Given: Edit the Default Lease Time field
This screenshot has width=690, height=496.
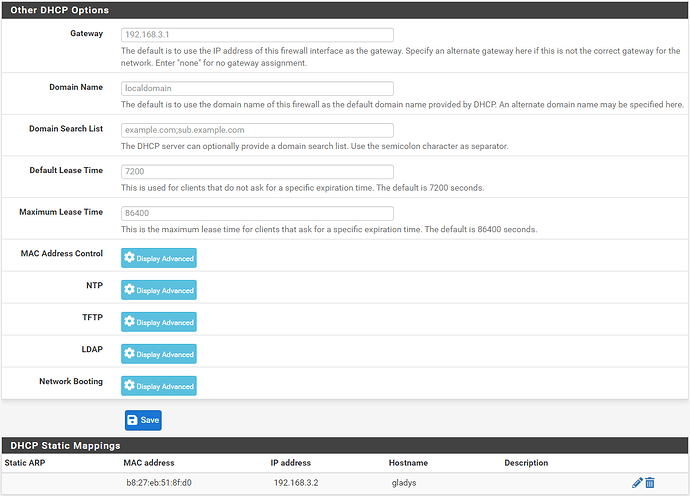Looking at the screenshot, I should click(256, 172).
